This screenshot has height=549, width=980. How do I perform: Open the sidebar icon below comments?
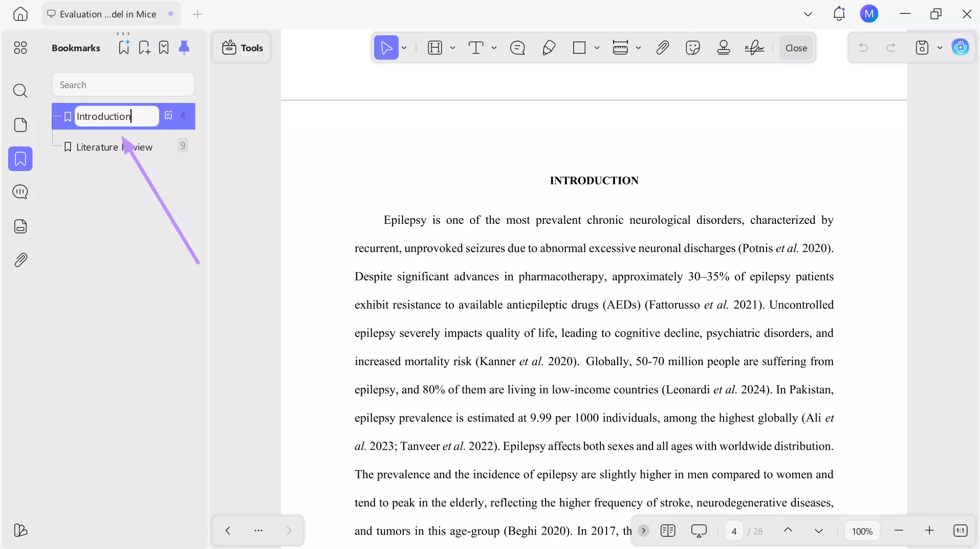pyautogui.click(x=20, y=226)
